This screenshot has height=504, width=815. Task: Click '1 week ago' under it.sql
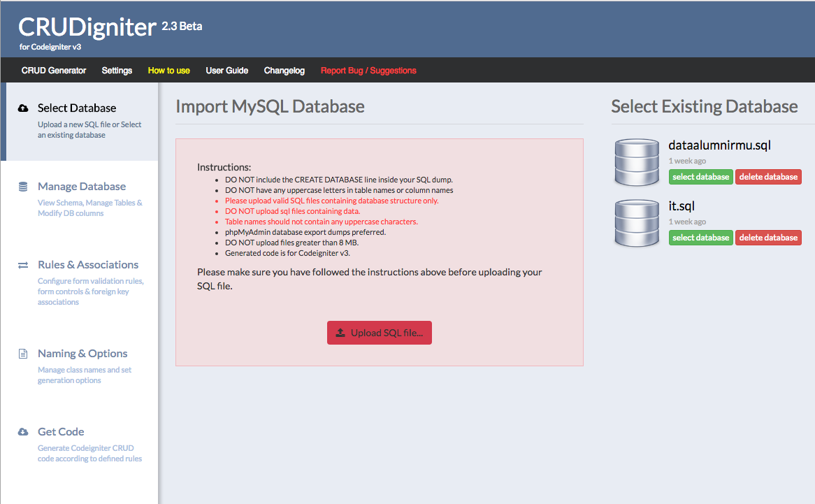click(687, 222)
